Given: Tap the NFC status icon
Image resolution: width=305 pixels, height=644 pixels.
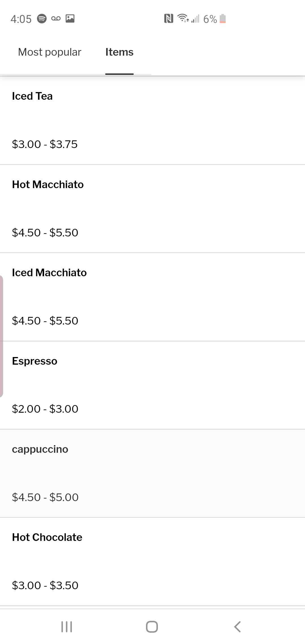Looking at the screenshot, I should click(x=169, y=19).
